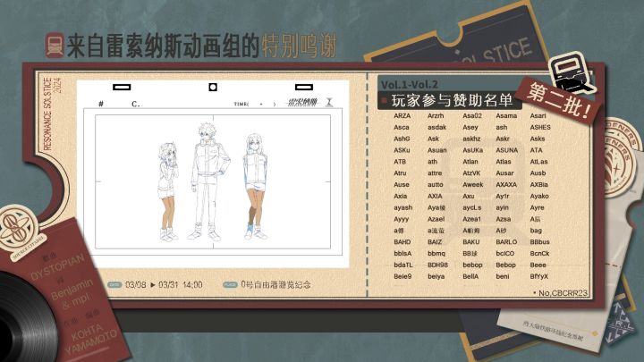Open the character lineup sketch sheet
This screenshot has height=362, width=644.
tap(213, 174)
